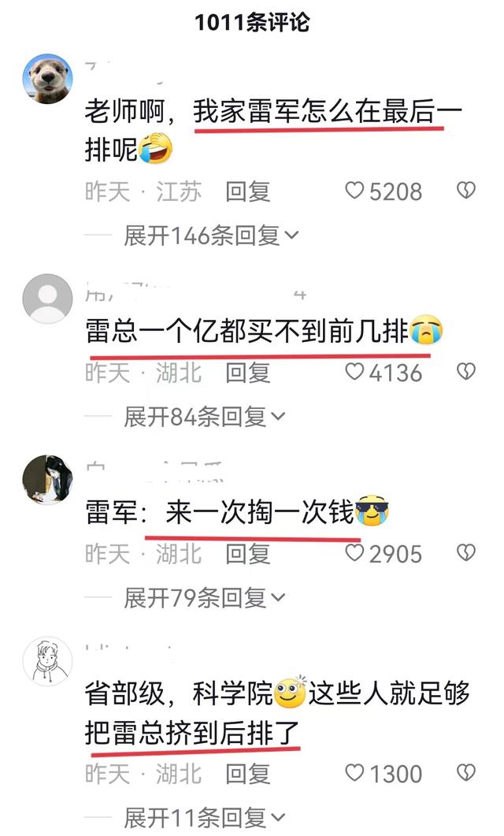Like the comment with 5208 likes
504x836 pixels.
click(354, 191)
